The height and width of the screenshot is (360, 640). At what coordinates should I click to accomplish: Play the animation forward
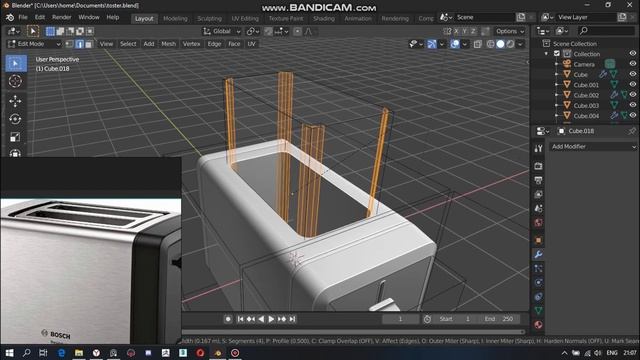pyautogui.click(x=271, y=319)
